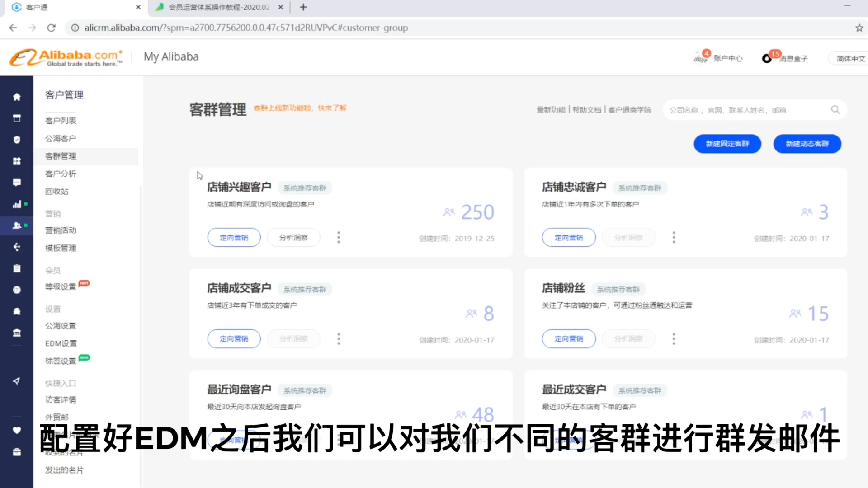Open more options for 店铺成交客户 card
Viewport: 868px width, 488px height.
[339, 339]
